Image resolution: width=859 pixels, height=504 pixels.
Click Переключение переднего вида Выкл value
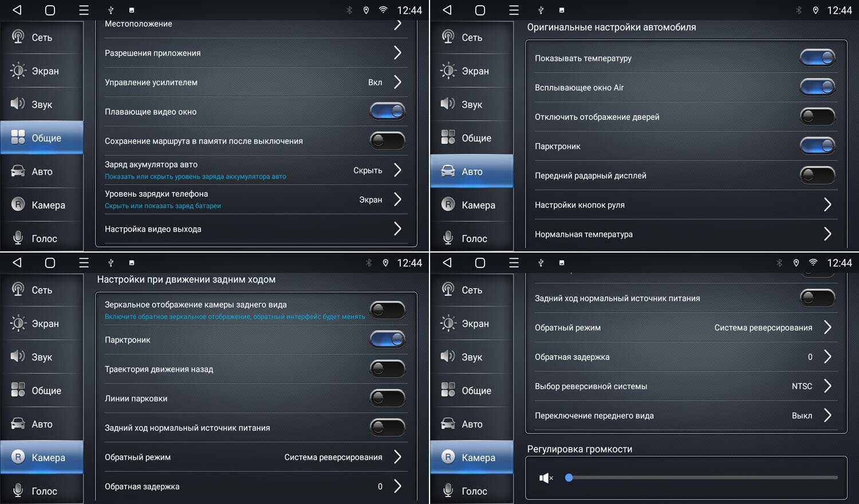coord(802,416)
